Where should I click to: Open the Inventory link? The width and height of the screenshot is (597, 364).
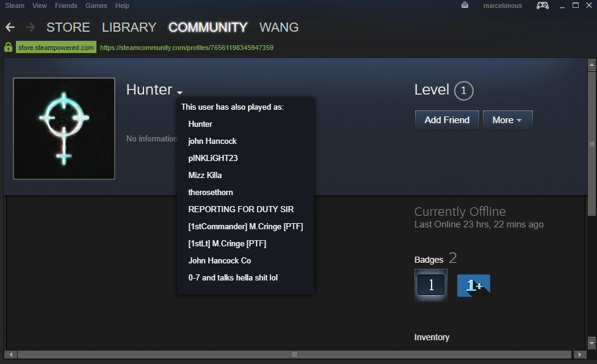click(x=432, y=337)
